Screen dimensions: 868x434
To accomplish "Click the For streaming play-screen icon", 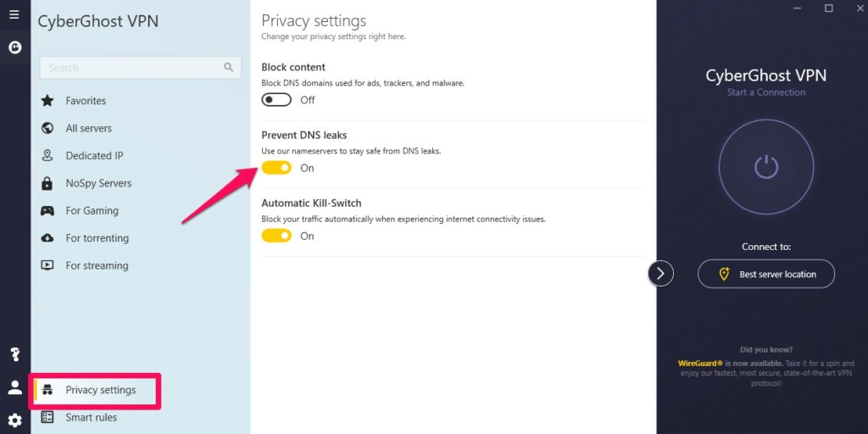I will point(47,265).
